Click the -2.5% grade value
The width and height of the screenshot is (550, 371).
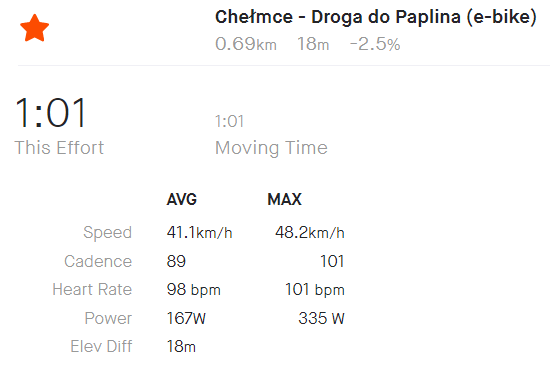click(x=375, y=44)
